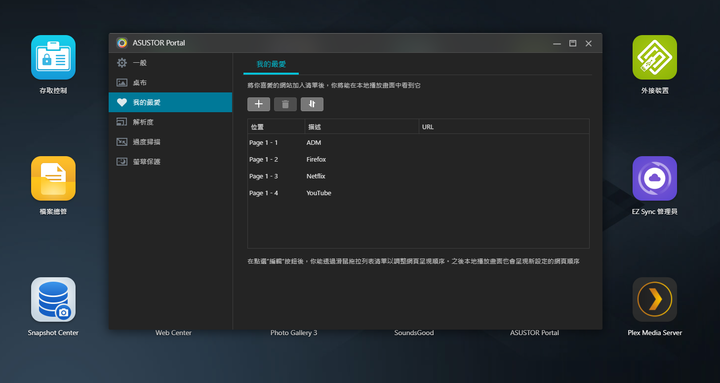Click the trash delete button
The height and width of the screenshot is (383, 720).
click(285, 104)
